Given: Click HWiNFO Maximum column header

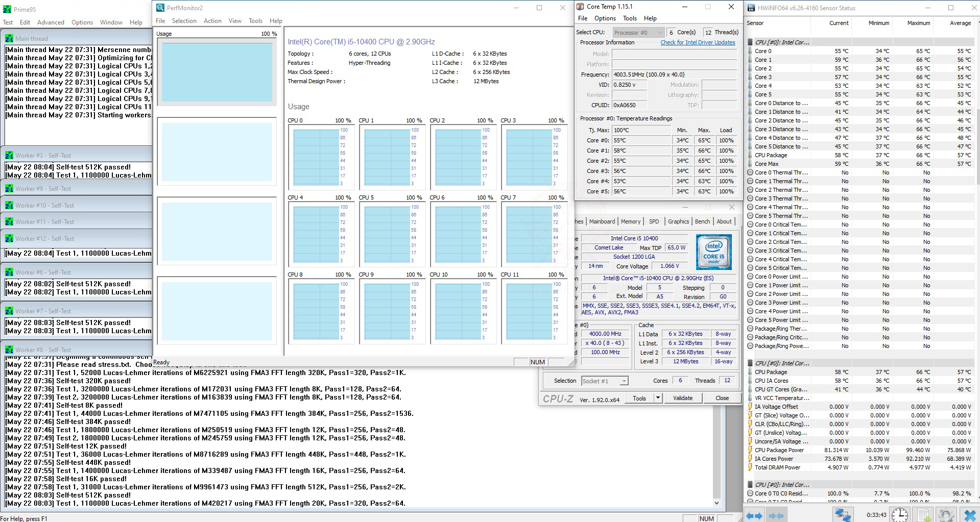Looking at the screenshot, I should point(918,23).
